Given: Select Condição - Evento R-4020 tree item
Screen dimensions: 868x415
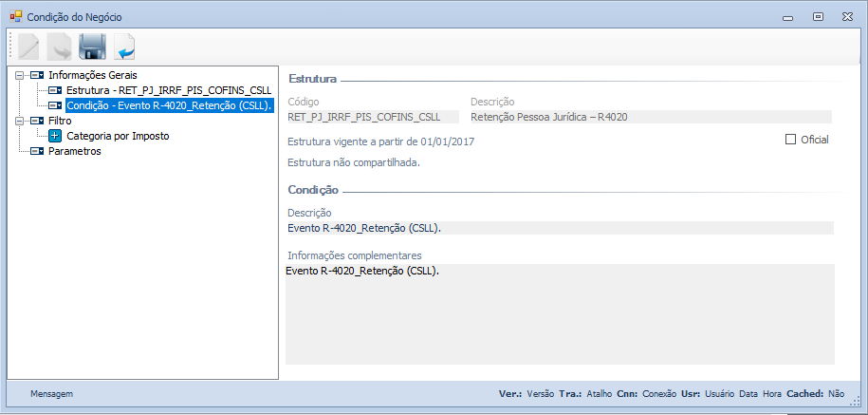Looking at the screenshot, I should [170, 105].
